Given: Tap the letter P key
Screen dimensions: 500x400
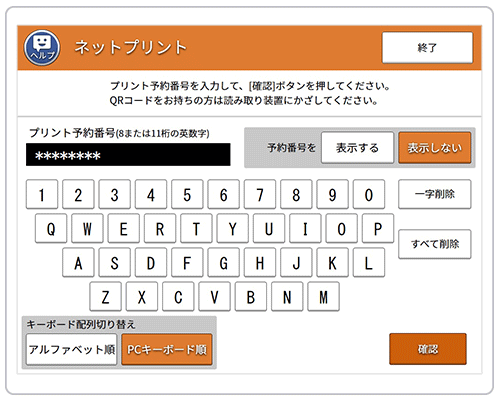Looking at the screenshot, I should [378, 229].
